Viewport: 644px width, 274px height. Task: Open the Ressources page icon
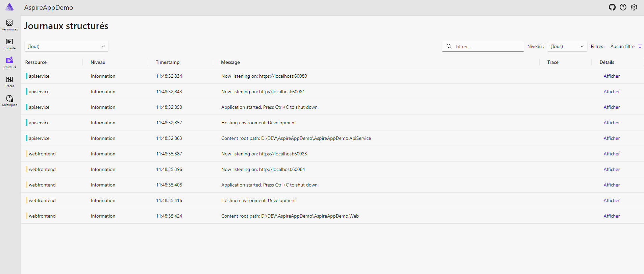[x=9, y=23]
